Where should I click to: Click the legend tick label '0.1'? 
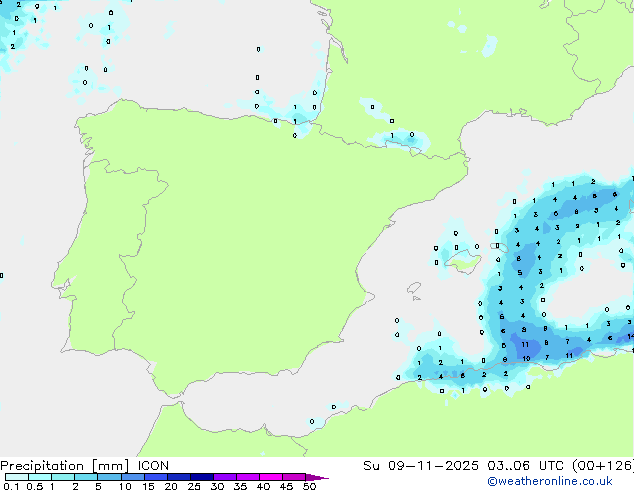[11, 486]
